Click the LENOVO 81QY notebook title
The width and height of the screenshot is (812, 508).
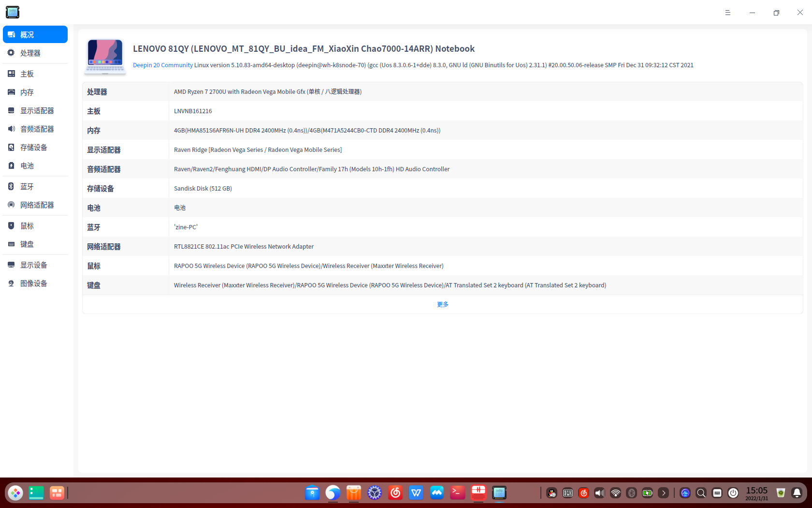(x=304, y=49)
